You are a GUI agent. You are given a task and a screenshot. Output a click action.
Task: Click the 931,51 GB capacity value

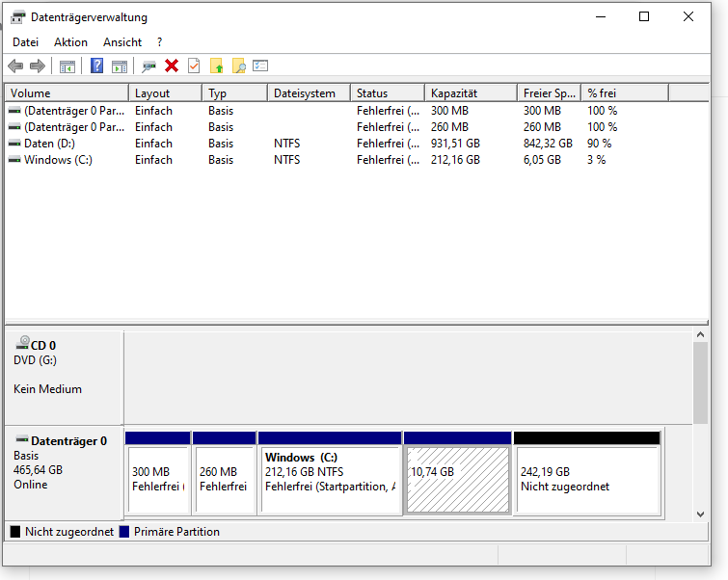tap(455, 144)
